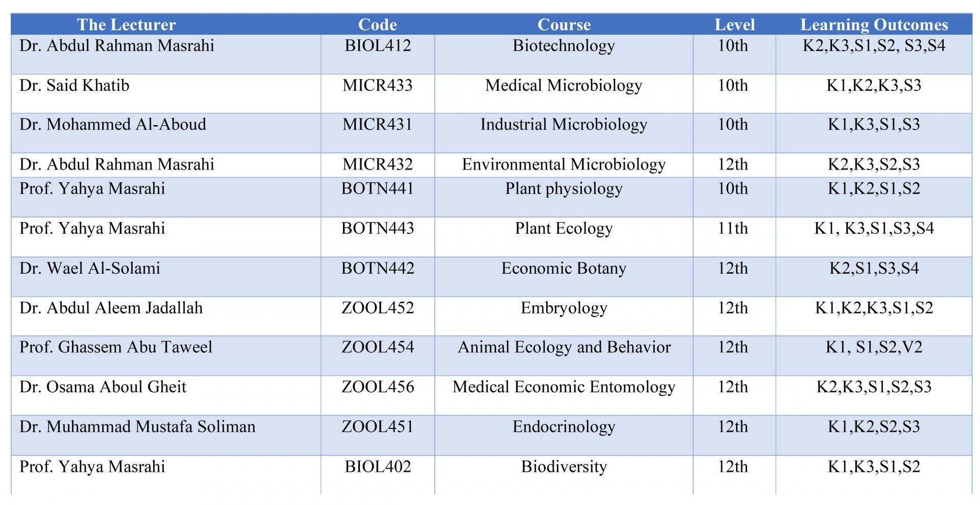Click the Endocrinology course cell
Image resolution: width=980 pixels, height=505 pixels.
click(x=563, y=427)
